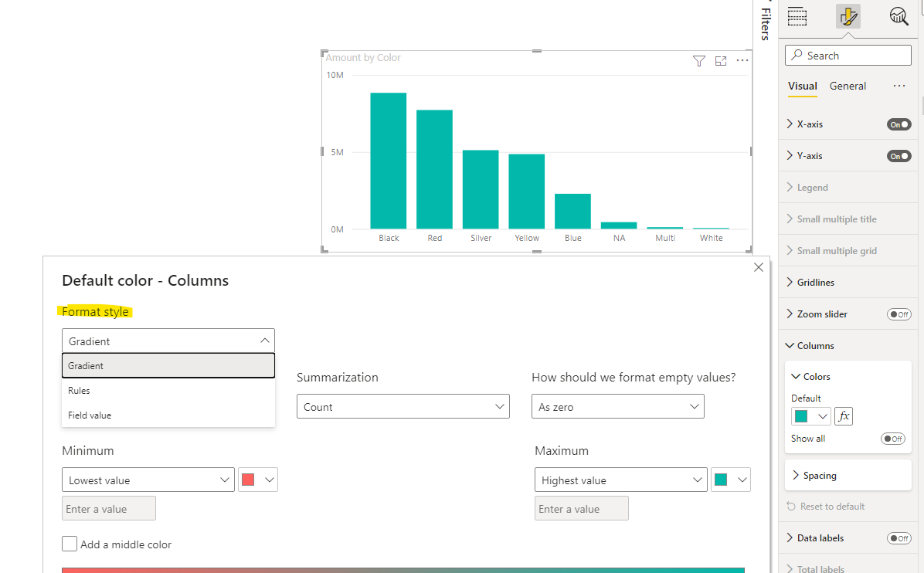Open chart More options ellipsis
This screenshot has height=573, width=924.
[x=742, y=61]
